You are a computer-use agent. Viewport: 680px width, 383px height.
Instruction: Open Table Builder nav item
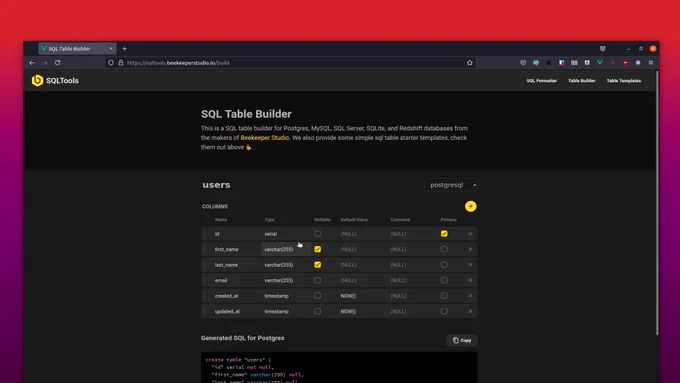coord(582,81)
